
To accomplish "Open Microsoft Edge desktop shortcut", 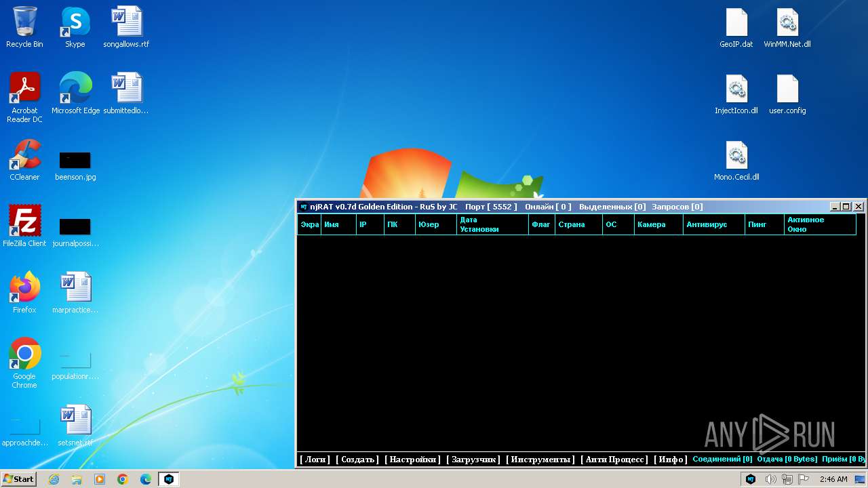I will click(75, 94).
